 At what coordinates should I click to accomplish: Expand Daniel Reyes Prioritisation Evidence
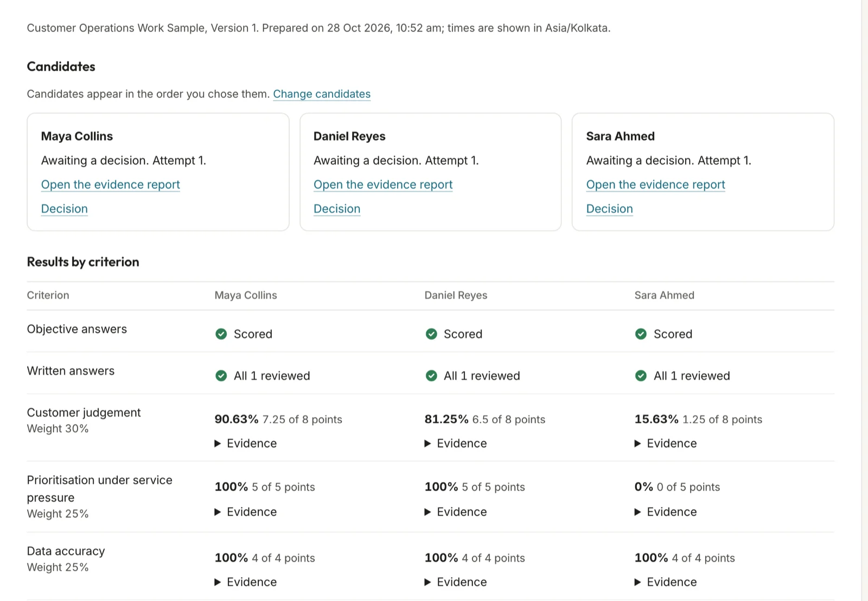pyautogui.click(x=456, y=512)
